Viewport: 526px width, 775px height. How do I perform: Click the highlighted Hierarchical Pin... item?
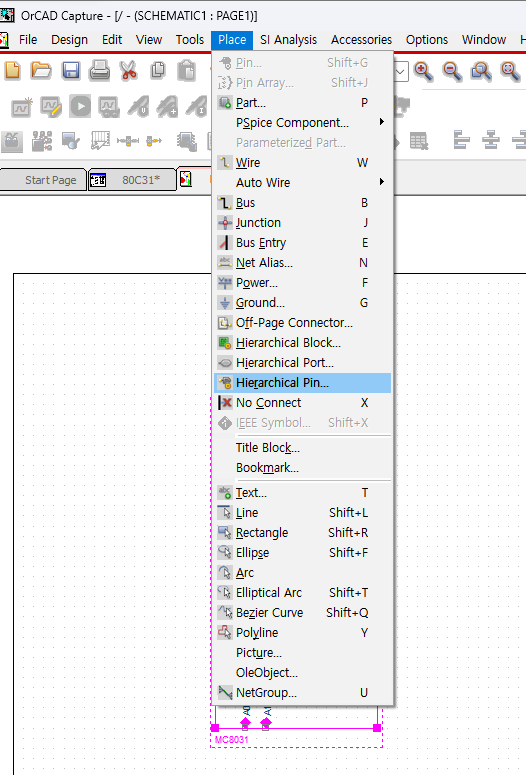303,383
